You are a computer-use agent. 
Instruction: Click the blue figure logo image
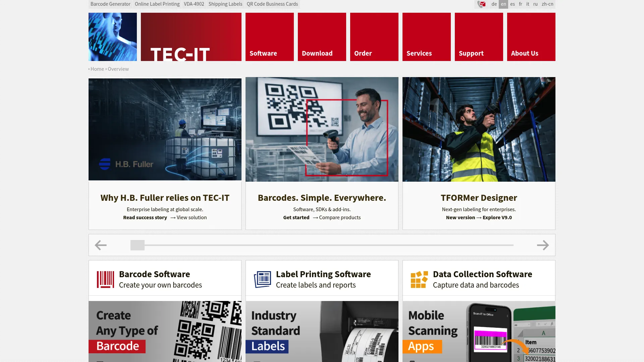coord(113,37)
